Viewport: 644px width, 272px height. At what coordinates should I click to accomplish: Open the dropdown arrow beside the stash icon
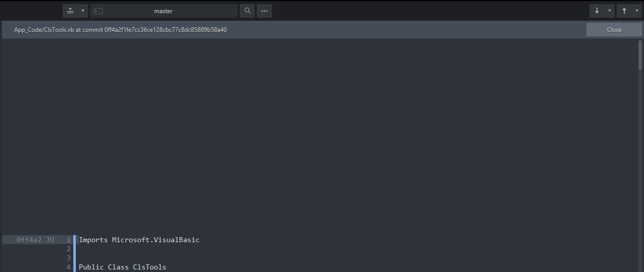click(x=83, y=11)
